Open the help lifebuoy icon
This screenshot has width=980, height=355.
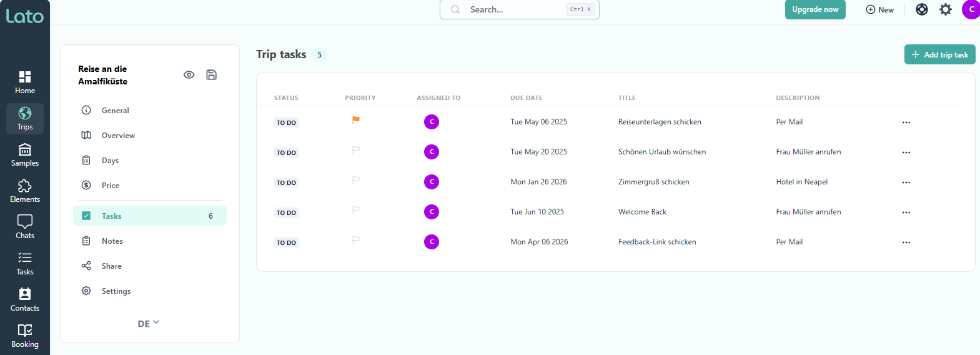pyautogui.click(x=921, y=9)
